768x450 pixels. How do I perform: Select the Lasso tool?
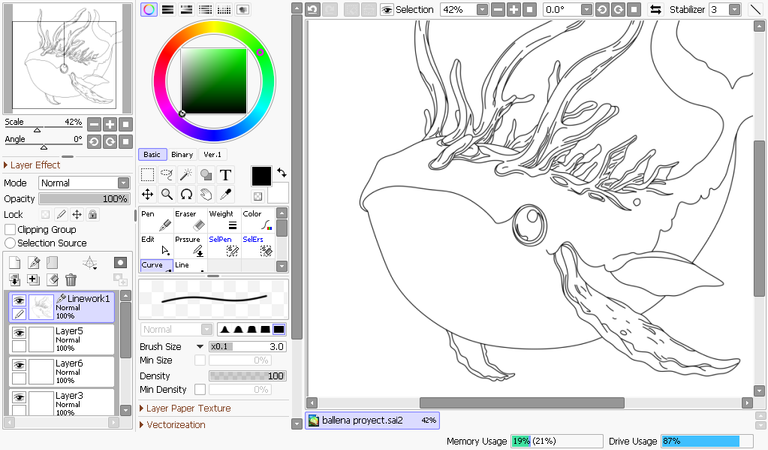tap(167, 175)
